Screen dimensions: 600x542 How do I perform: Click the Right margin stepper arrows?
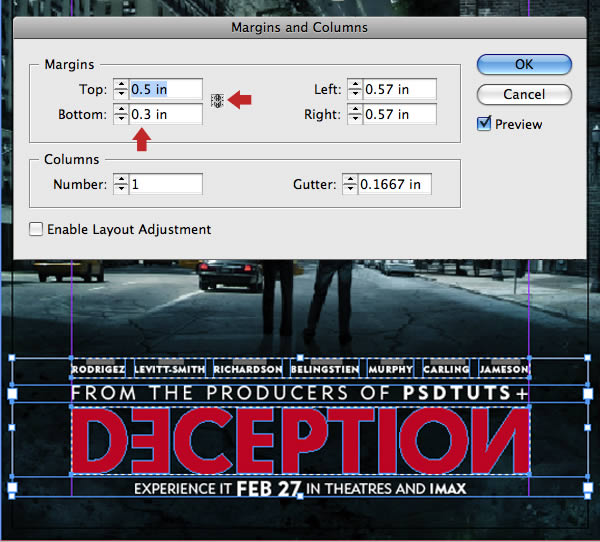pos(355,114)
